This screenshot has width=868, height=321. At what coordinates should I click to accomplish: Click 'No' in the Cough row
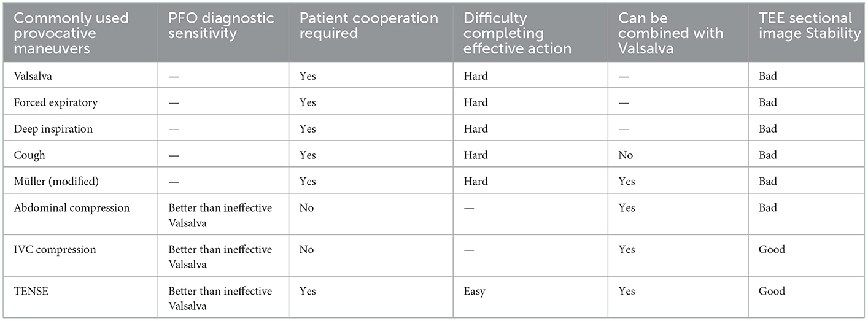(x=624, y=155)
